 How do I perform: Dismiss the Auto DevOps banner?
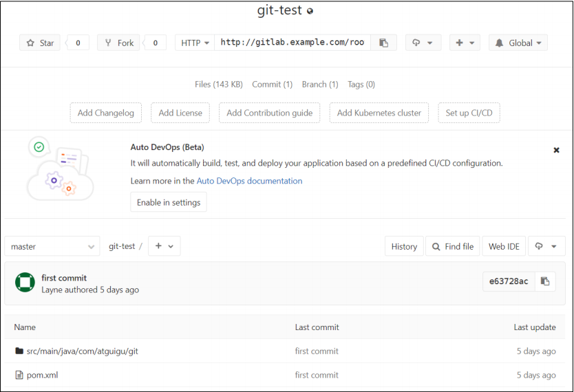[x=556, y=150]
